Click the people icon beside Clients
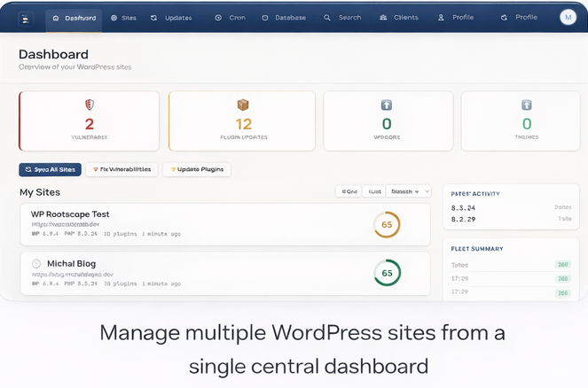The height and width of the screenshot is (388, 588). [x=383, y=18]
